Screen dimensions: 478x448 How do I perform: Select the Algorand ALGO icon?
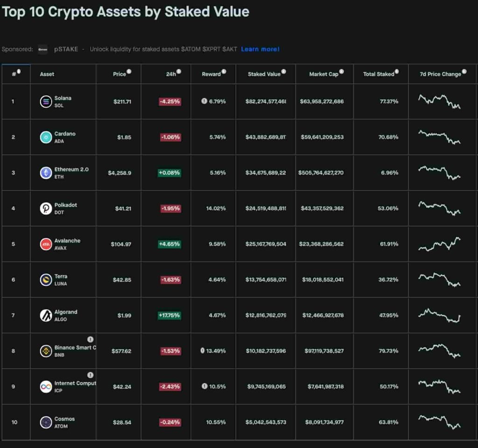click(45, 315)
